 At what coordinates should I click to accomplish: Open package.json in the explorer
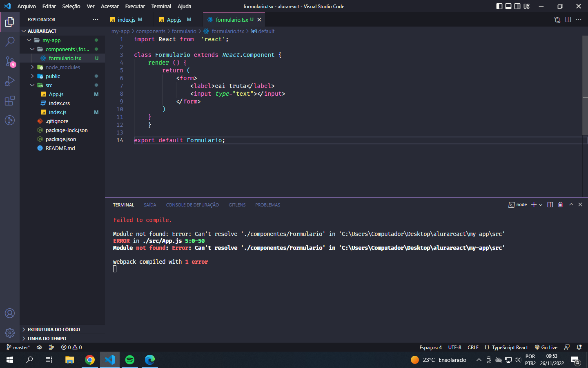(62, 139)
